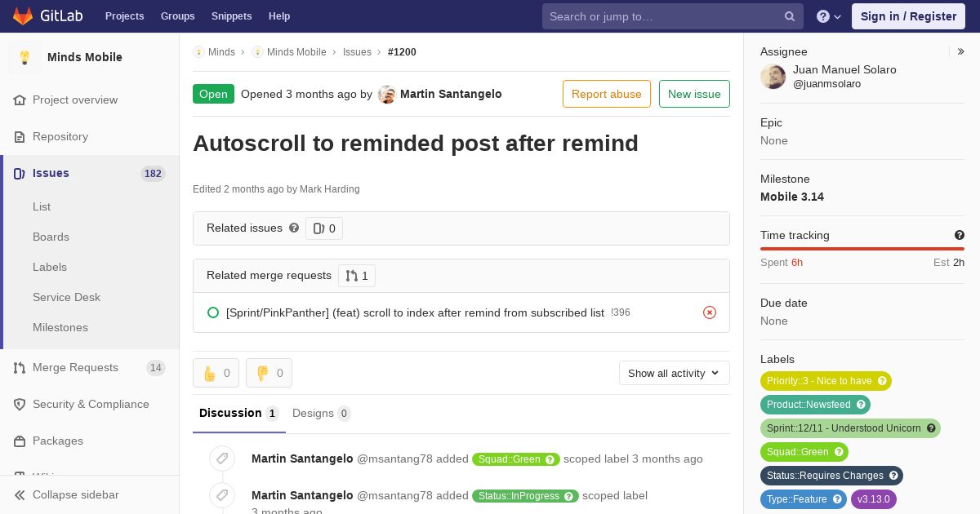Click the thumbs down reaction icon

262,373
